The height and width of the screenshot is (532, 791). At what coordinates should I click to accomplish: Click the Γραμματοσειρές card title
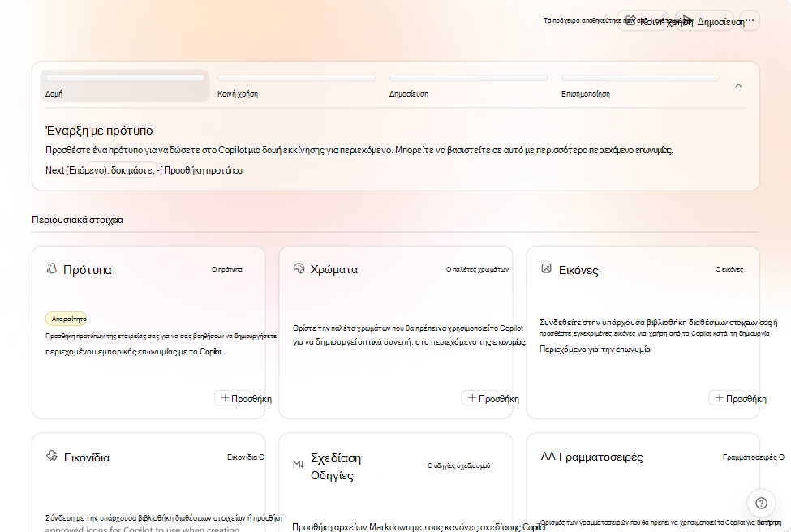pos(601,457)
